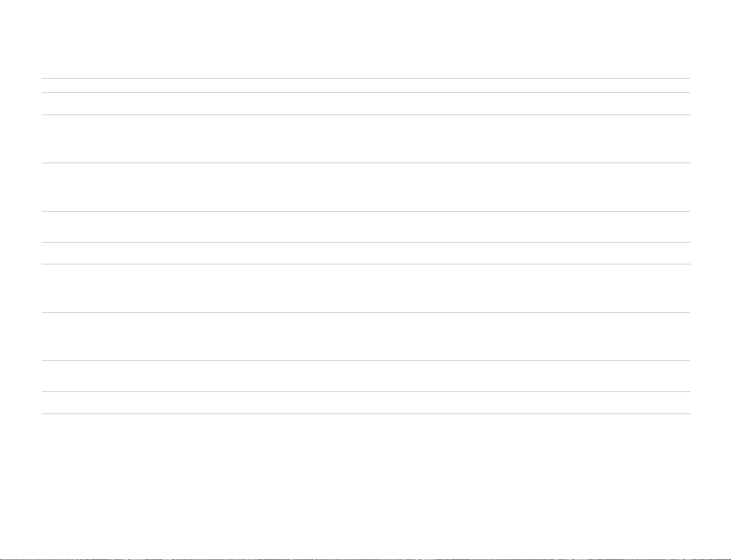Click the first blank row below the header

365,104
